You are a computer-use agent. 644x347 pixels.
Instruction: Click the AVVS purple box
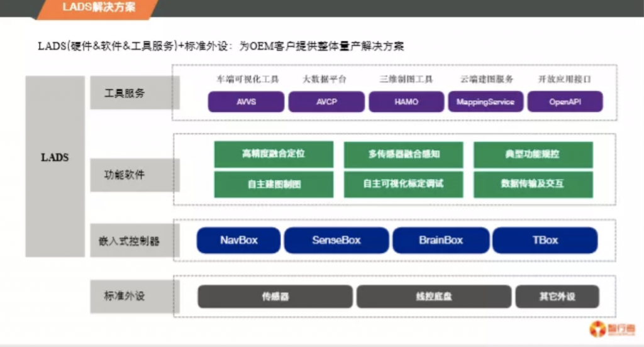click(x=246, y=102)
